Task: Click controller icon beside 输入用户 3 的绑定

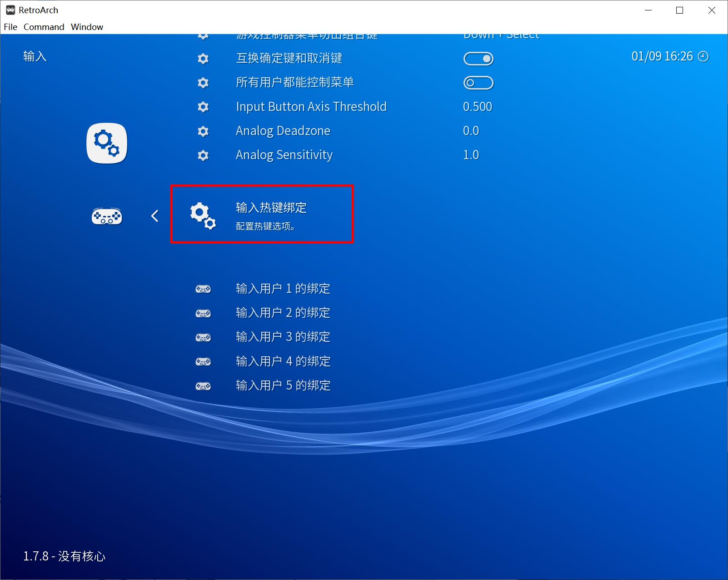Action: click(203, 337)
